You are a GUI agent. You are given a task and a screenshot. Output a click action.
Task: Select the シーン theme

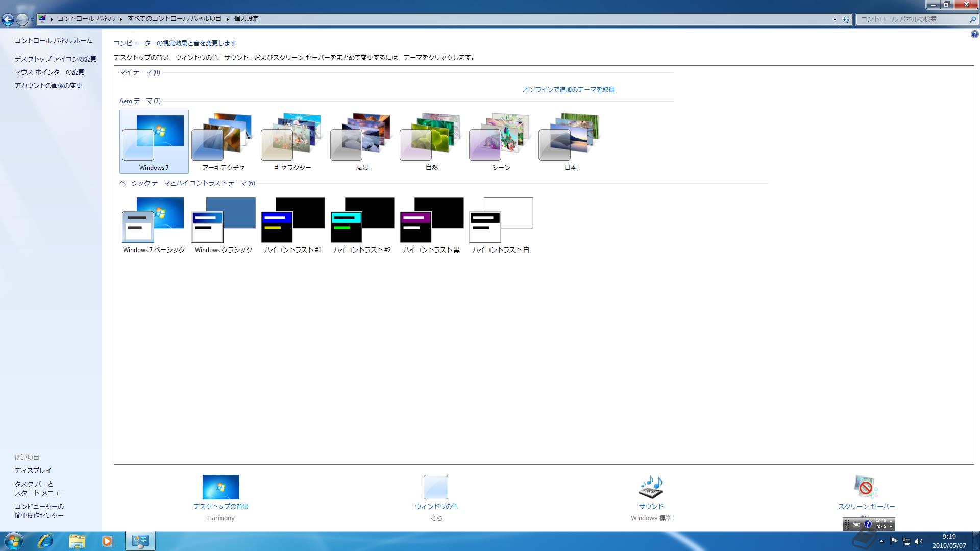(501, 142)
